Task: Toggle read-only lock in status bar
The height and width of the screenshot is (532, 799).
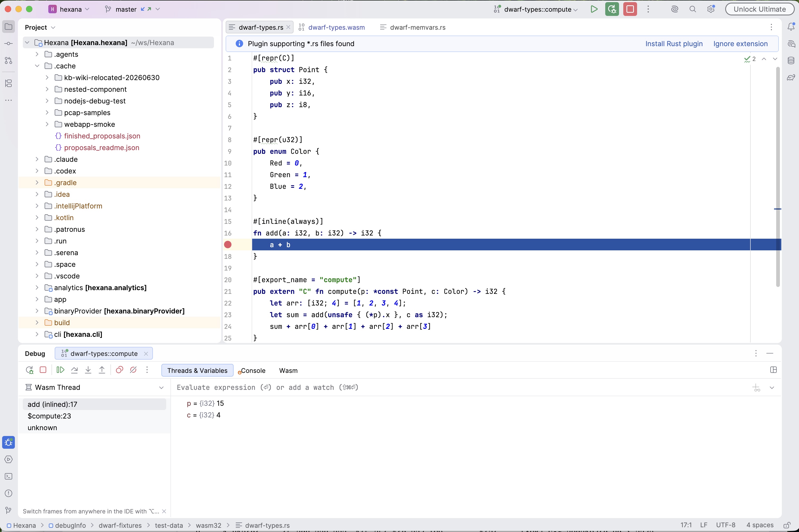Action: pos(787,525)
